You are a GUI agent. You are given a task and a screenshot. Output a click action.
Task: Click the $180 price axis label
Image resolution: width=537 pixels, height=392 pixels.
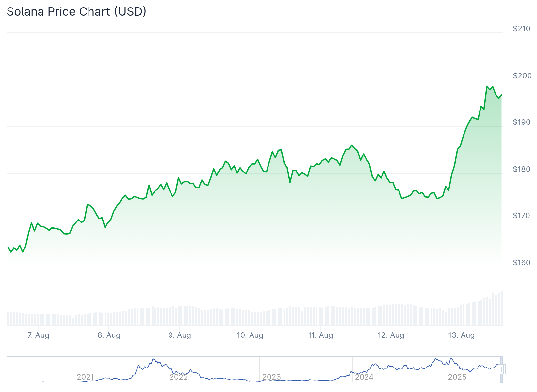pyautogui.click(x=522, y=169)
